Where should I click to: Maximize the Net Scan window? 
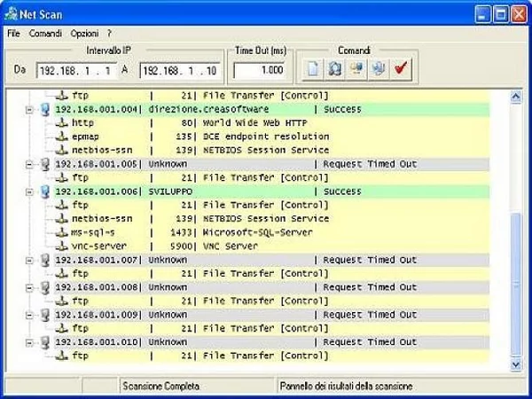click(501, 14)
